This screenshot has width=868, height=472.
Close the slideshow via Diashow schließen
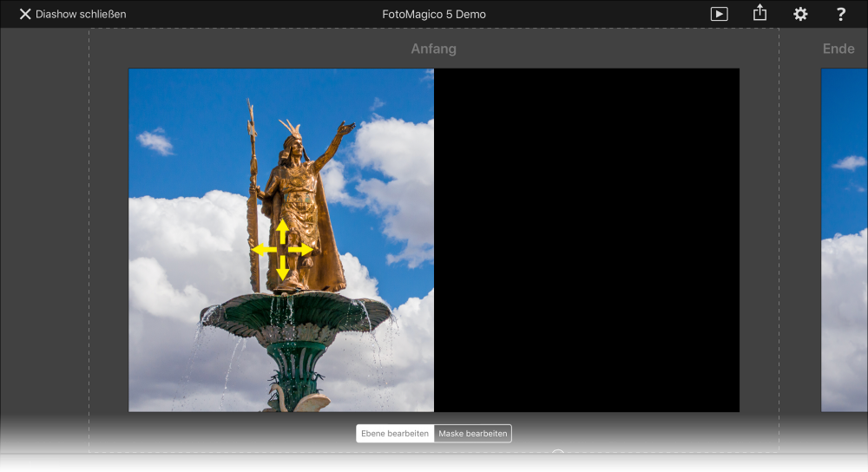[x=73, y=15]
